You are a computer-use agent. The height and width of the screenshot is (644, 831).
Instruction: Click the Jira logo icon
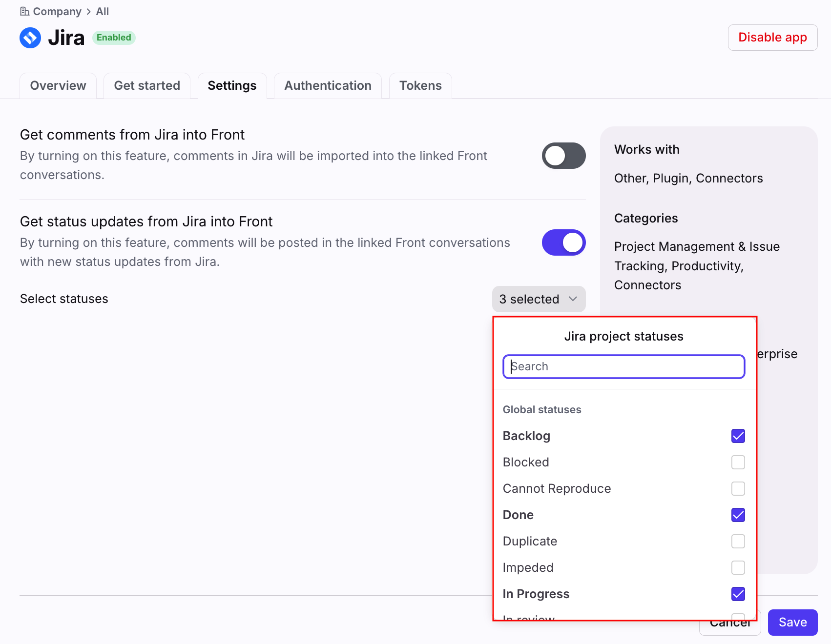point(30,38)
